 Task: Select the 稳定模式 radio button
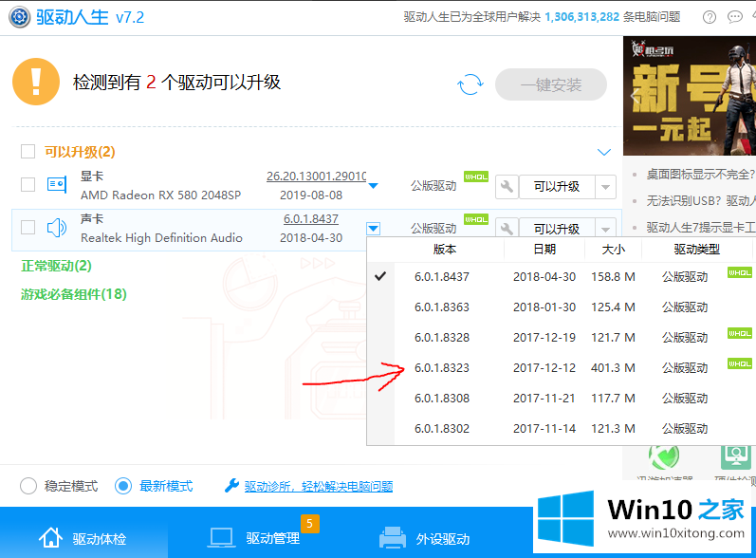(29, 486)
